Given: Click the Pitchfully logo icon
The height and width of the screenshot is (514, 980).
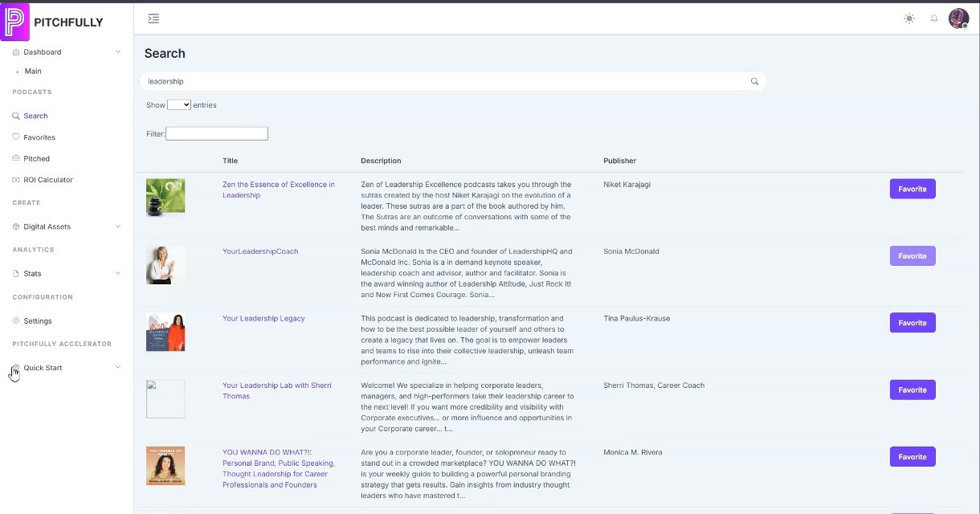Looking at the screenshot, I should (x=15, y=22).
